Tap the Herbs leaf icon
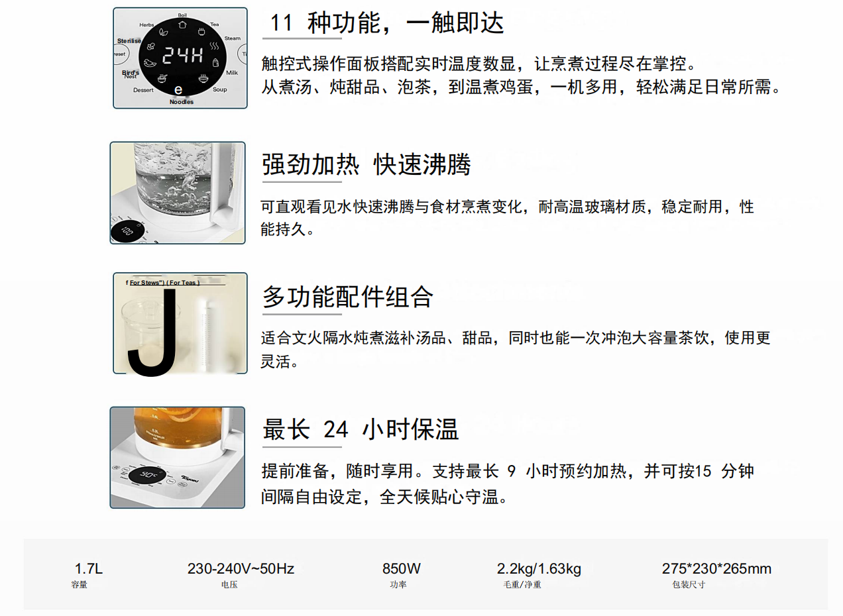Viewport: 843px width, 616px height. point(164,32)
